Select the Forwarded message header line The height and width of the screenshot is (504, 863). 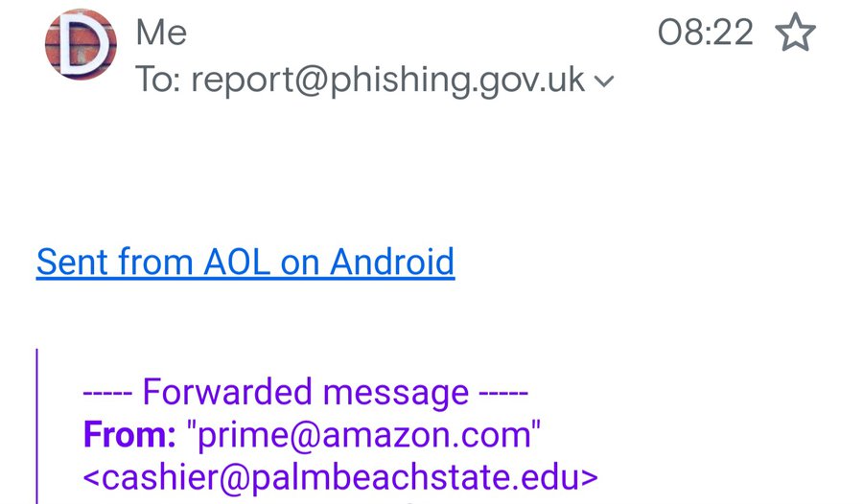point(306,392)
